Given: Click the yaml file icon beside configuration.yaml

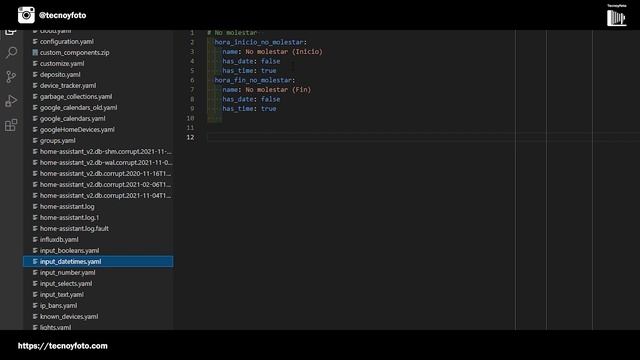Looking at the screenshot, I should click(x=35, y=42).
